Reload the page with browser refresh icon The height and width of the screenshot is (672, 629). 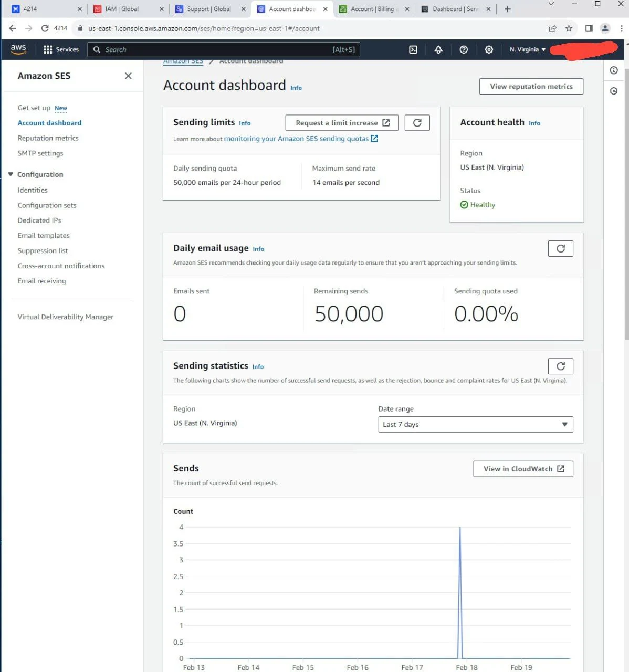pos(45,28)
